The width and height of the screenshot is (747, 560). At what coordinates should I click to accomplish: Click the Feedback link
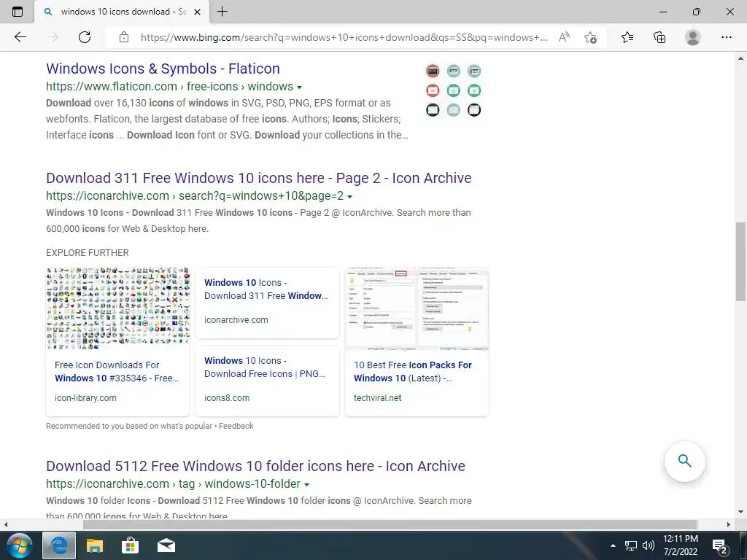pyautogui.click(x=236, y=426)
